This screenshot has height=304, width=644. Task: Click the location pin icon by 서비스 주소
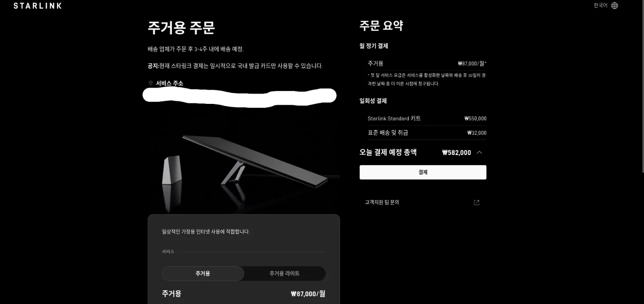[150, 83]
